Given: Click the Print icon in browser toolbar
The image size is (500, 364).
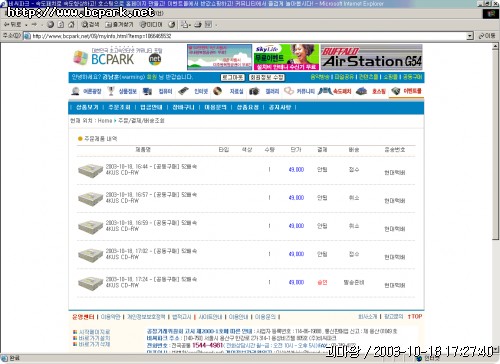Looking at the screenshot, I should tap(198, 24).
